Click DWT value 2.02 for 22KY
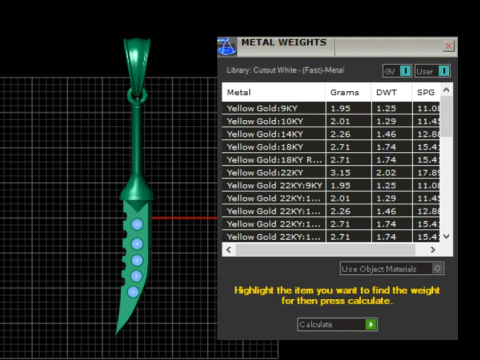480x360 pixels. point(386,173)
